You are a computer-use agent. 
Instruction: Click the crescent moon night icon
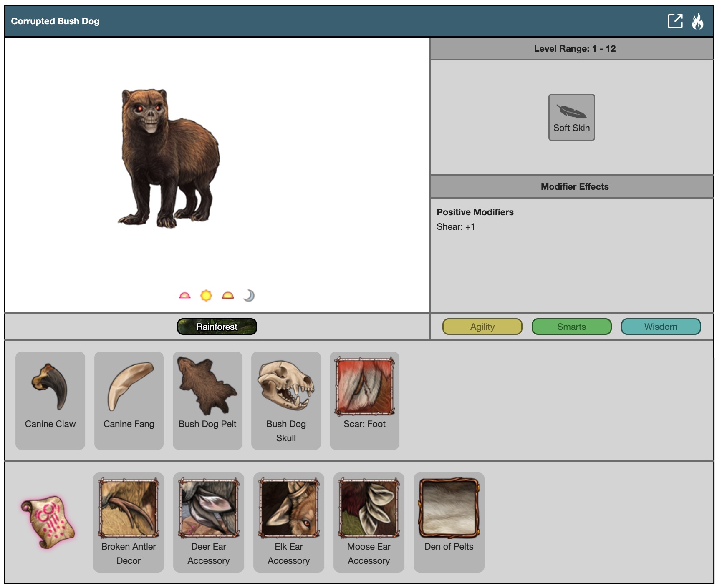pos(249,296)
